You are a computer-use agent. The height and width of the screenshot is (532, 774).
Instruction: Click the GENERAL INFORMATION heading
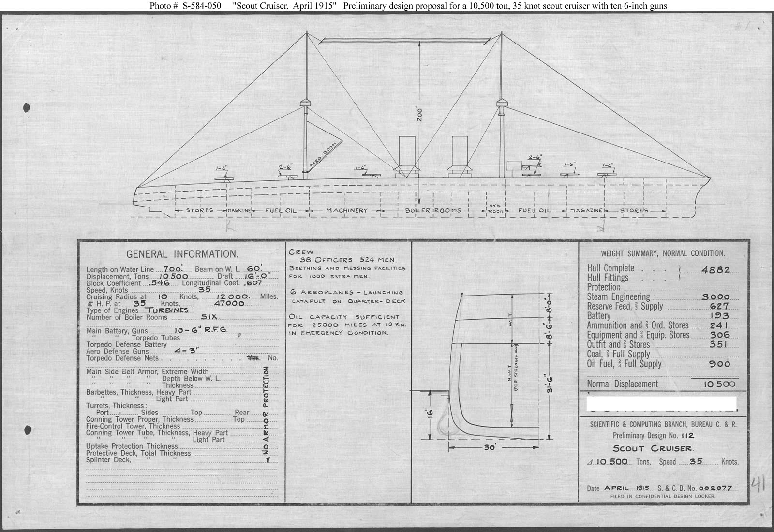point(182,254)
